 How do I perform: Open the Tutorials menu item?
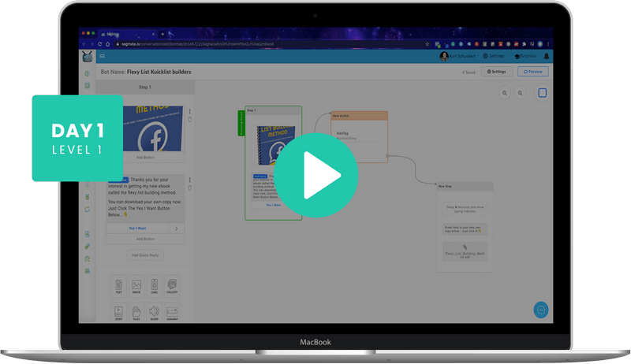[525, 56]
